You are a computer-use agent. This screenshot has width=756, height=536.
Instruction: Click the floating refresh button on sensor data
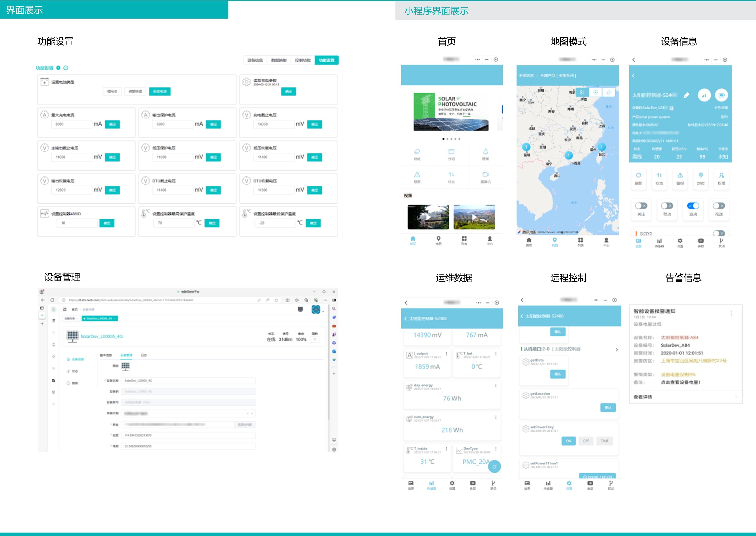click(x=494, y=466)
